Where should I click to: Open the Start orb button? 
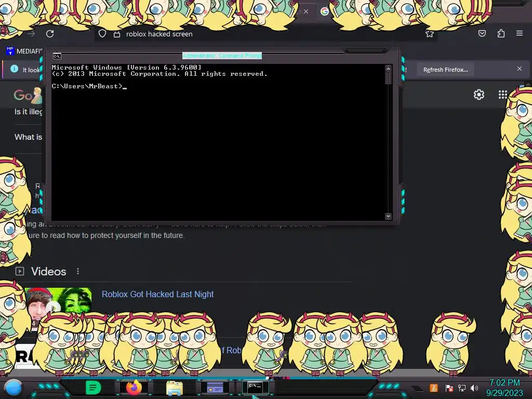coord(13,388)
